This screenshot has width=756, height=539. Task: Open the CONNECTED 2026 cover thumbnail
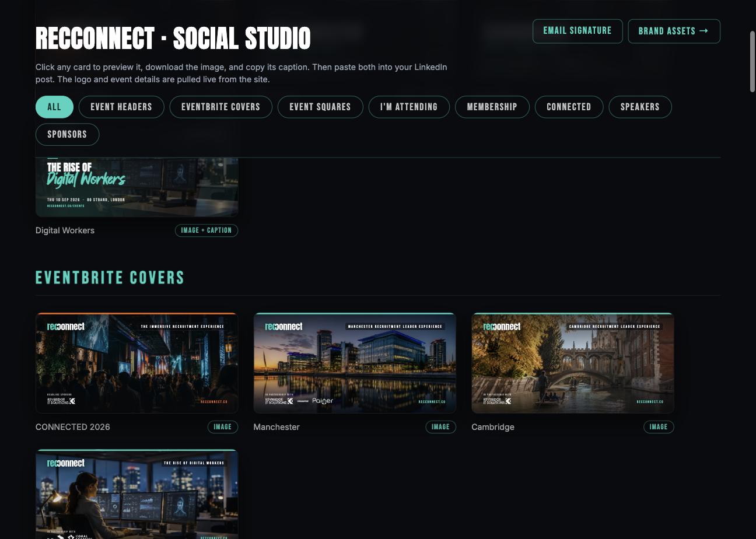click(136, 363)
